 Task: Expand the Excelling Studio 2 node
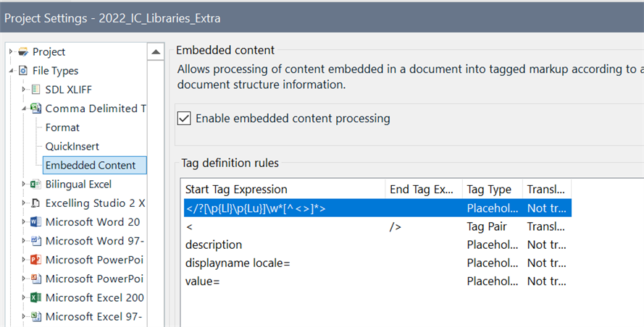click(x=24, y=203)
